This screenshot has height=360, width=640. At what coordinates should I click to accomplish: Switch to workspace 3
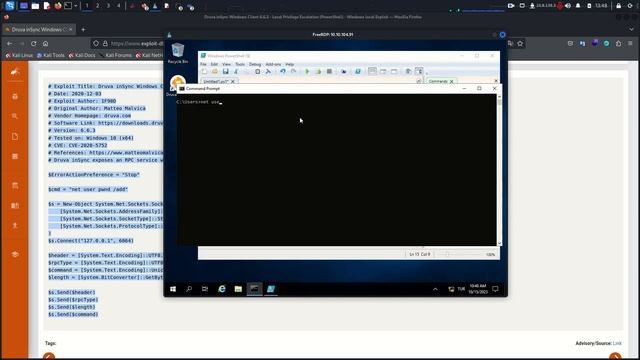(108, 6)
